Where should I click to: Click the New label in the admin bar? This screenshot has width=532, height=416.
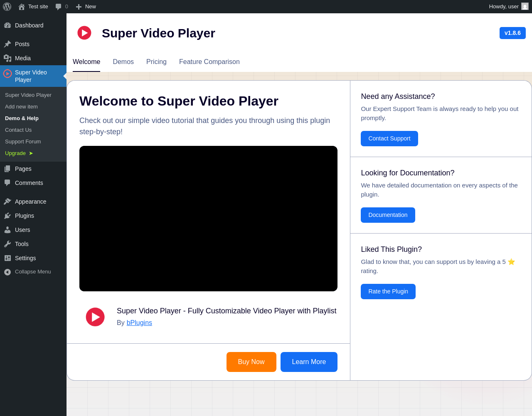(91, 7)
